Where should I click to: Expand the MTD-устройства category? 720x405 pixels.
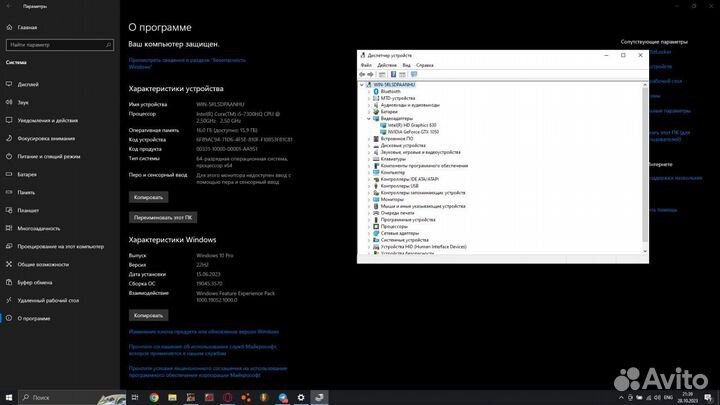coord(369,98)
